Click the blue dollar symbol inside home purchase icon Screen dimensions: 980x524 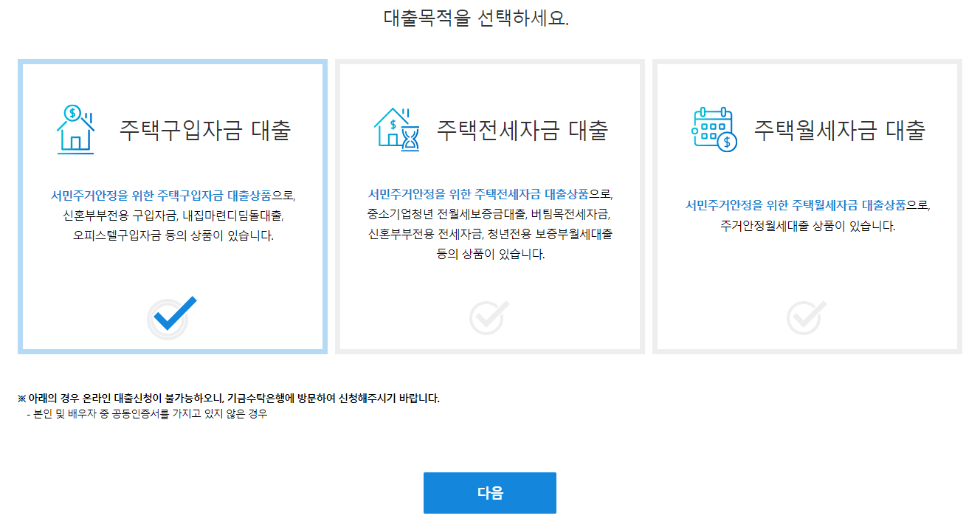coord(72,113)
